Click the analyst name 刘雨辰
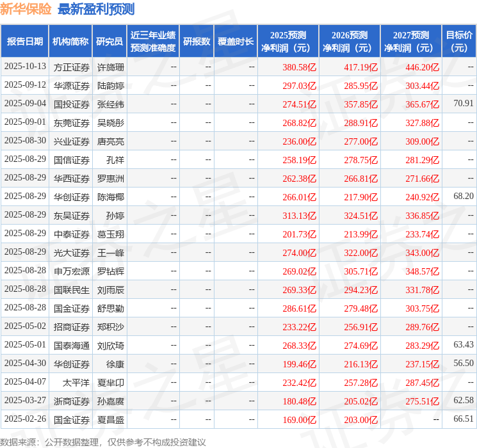The height and width of the screenshot is (448, 477). pos(110,290)
